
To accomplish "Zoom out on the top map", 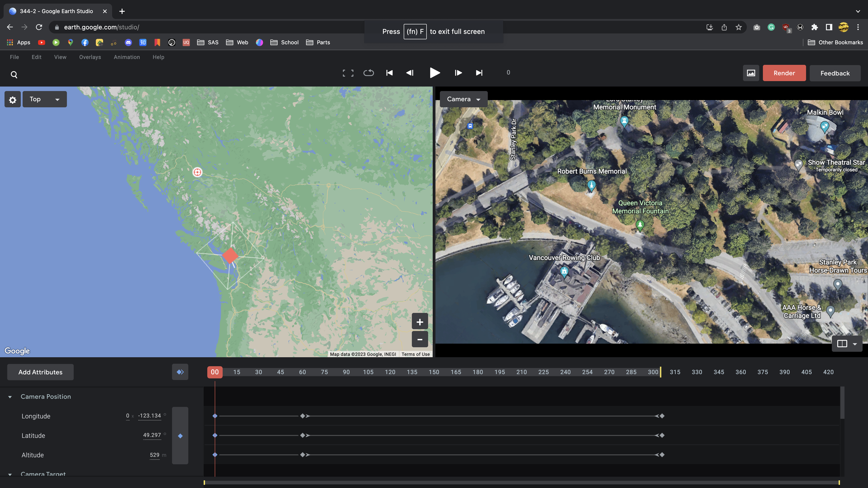I will click(420, 339).
